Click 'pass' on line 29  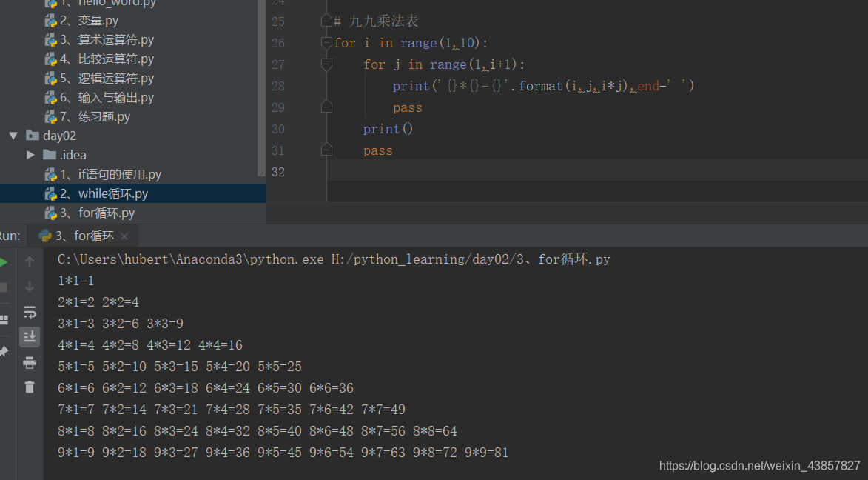pyautogui.click(x=408, y=107)
